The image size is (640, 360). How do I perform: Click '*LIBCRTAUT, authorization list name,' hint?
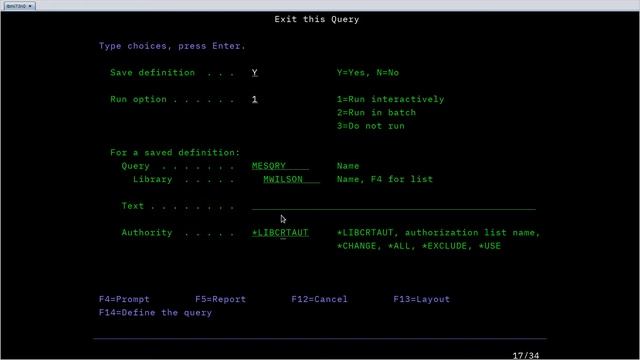438,233
